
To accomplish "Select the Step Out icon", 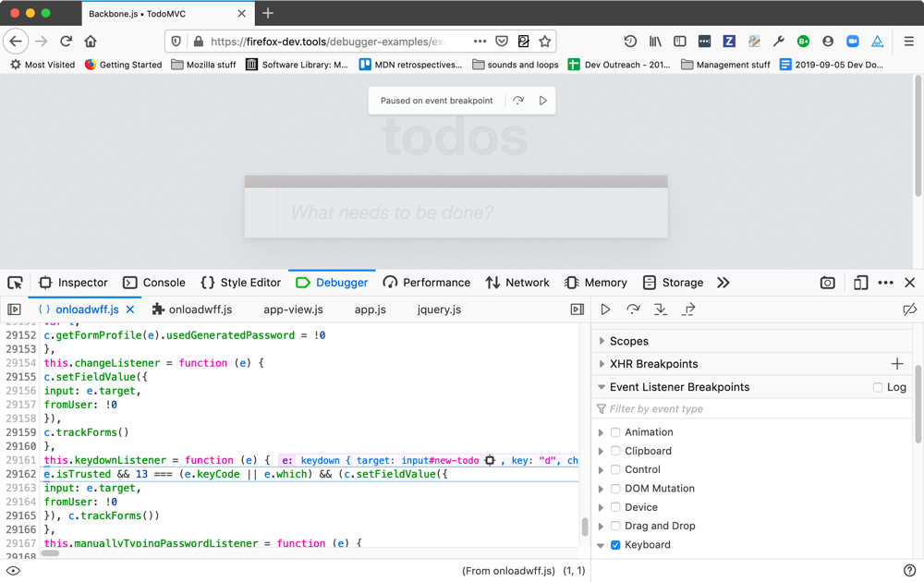I will [689, 309].
